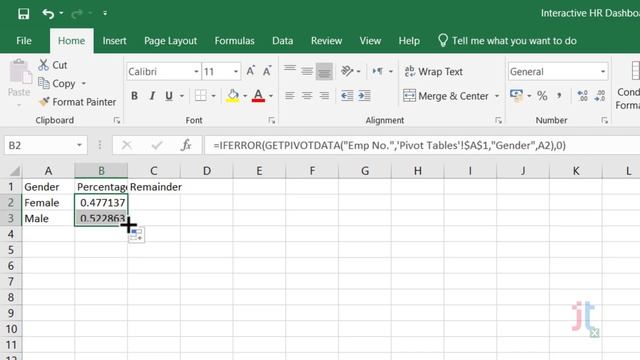The width and height of the screenshot is (640, 360).
Task: Select Center alignment icon
Action: click(307, 96)
